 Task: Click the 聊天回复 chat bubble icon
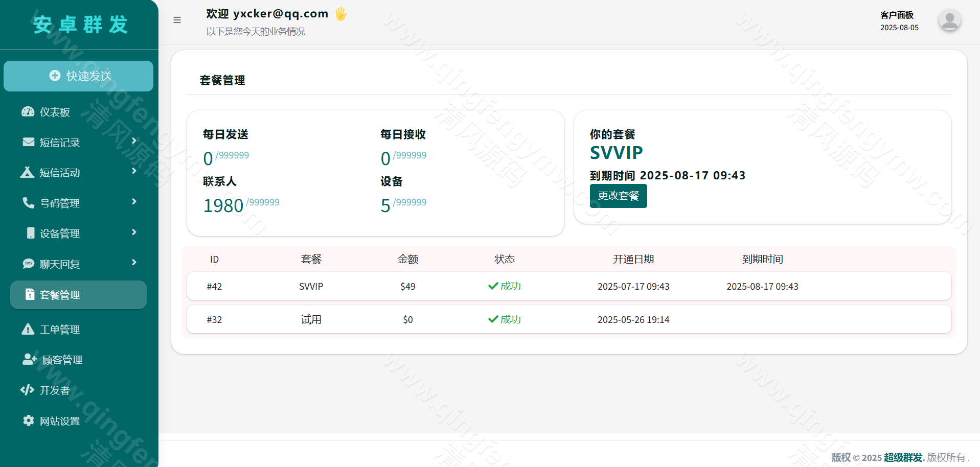29,264
